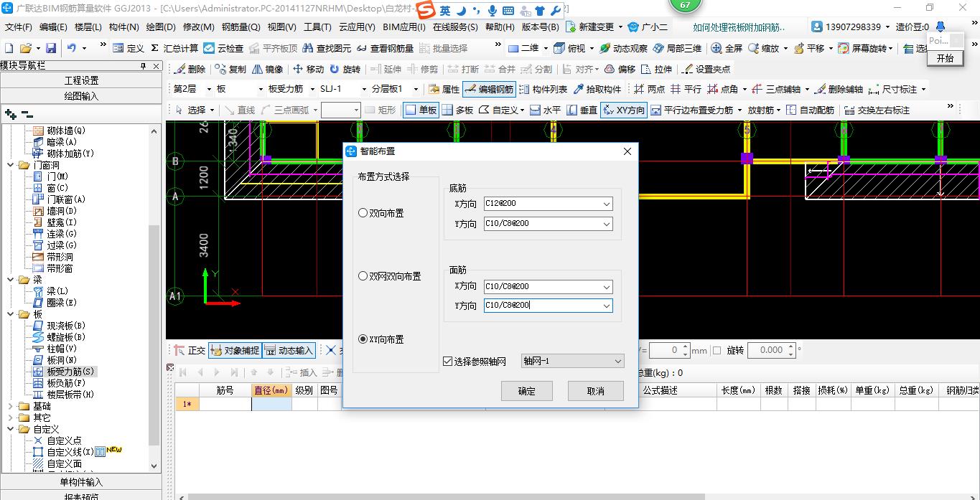Collapse the 门窗洞 tree folder
Screen dimensions: 980x500
click(12, 165)
